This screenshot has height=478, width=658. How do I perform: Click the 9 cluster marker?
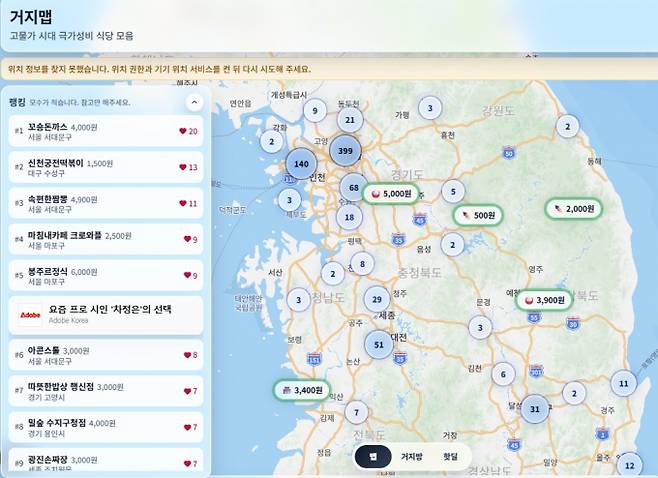coord(315,111)
